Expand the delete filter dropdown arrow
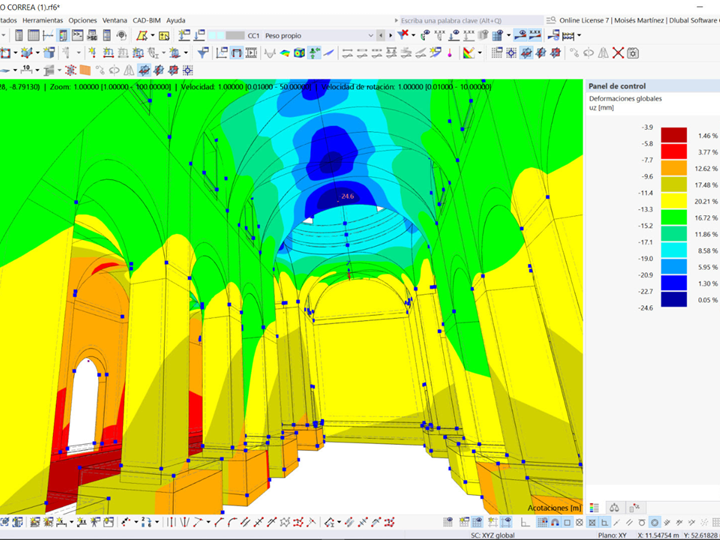720x540 pixels. pos(413,35)
